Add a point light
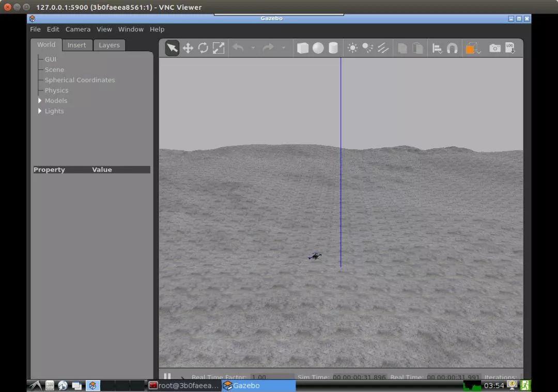The height and width of the screenshot is (392, 558). point(352,48)
